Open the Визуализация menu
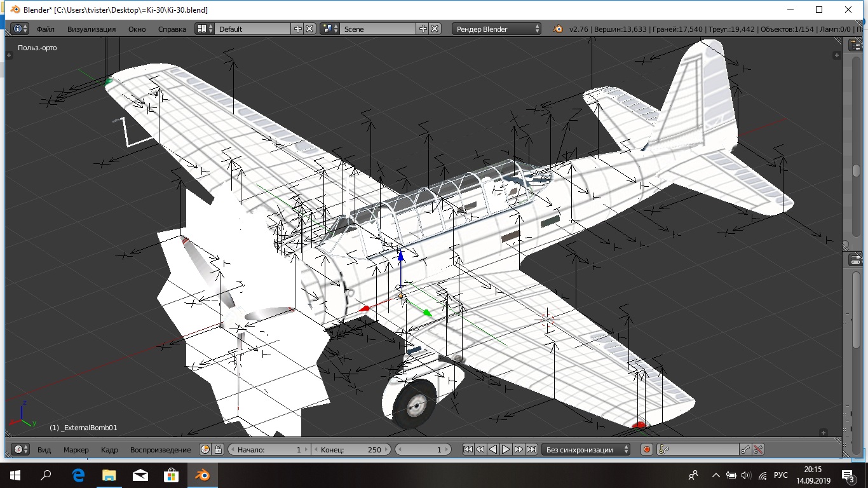 tap(92, 29)
